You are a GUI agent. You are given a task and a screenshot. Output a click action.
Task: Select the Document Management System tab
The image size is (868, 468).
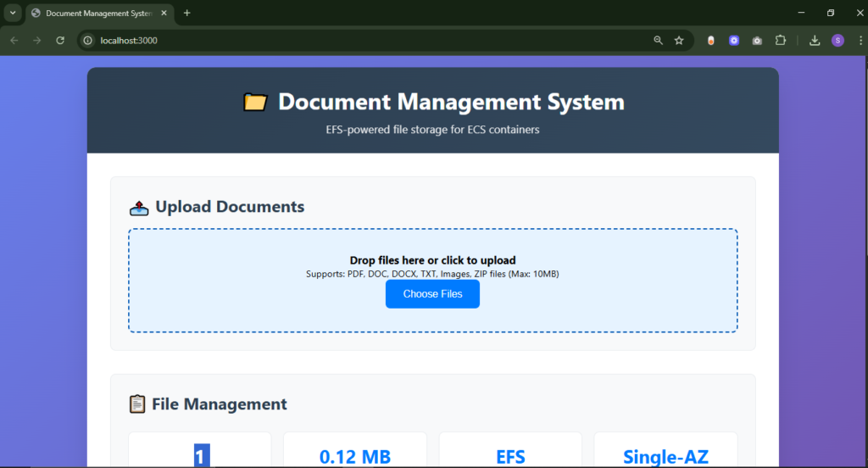click(x=100, y=14)
